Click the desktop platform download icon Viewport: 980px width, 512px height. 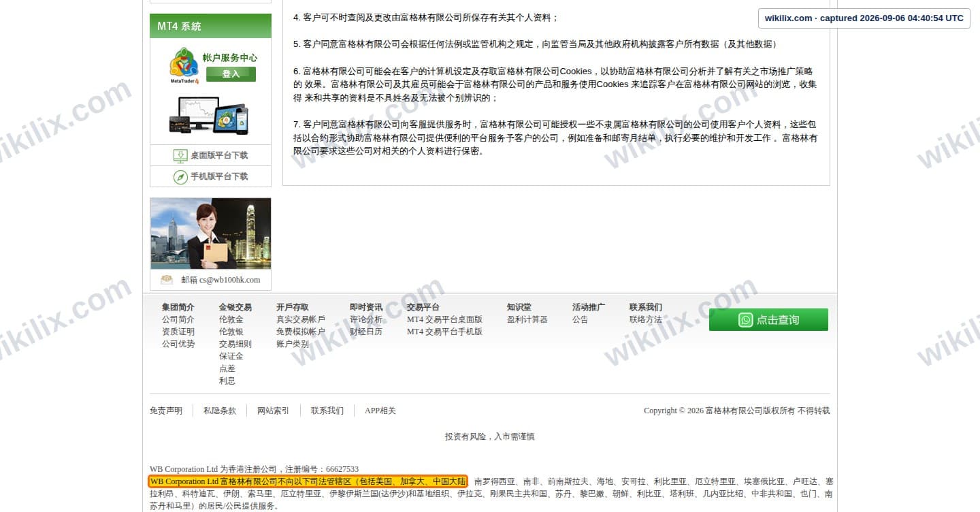pyautogui.click(x=180, y=156)
